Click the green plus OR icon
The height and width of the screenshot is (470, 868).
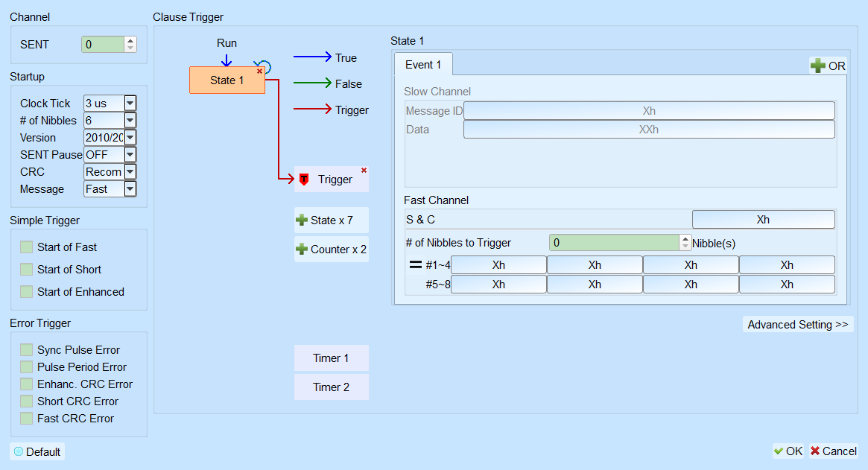coord(817,66)
